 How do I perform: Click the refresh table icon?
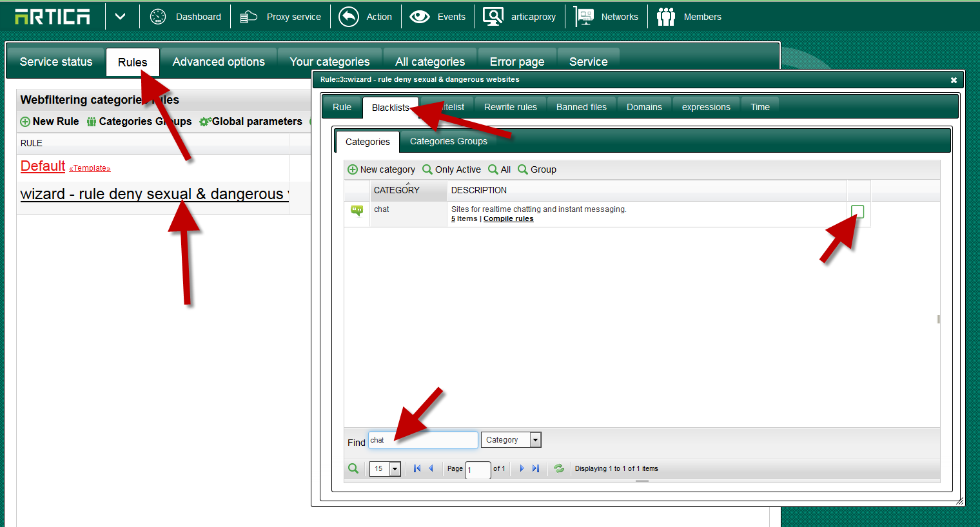[559, 468]
